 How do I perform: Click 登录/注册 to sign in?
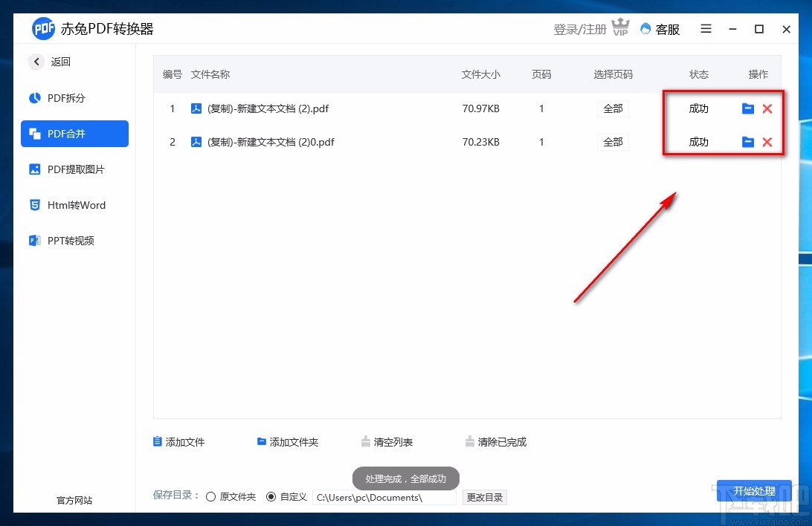click(579, 29)
